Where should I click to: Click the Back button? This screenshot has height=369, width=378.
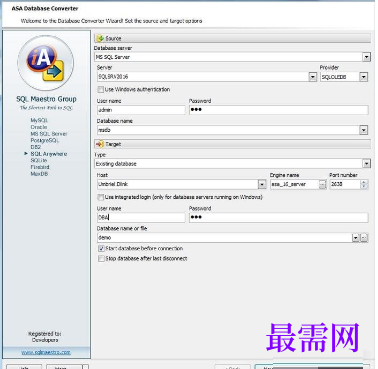point(233,367)
